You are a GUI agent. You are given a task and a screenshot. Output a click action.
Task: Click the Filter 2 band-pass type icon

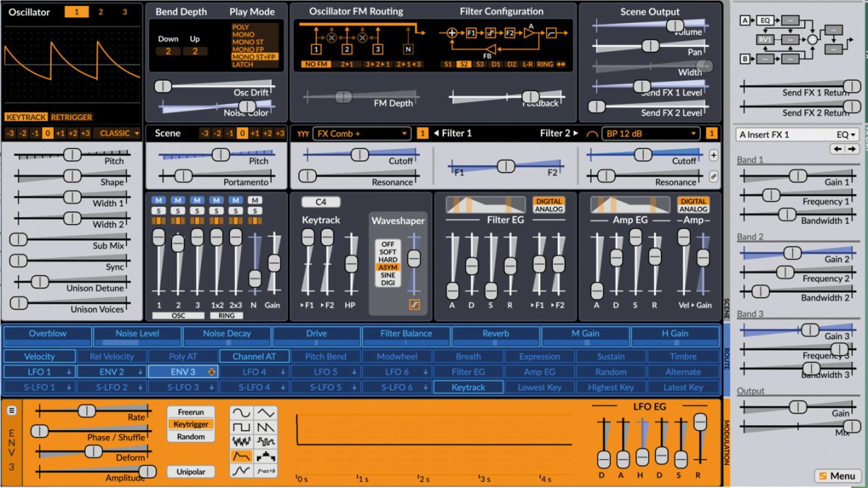[591, 133]
